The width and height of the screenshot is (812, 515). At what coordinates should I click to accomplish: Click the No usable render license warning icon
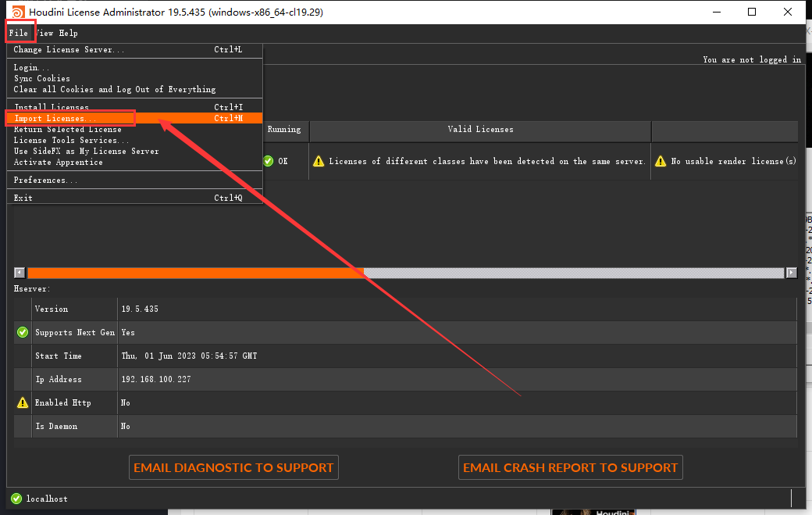(x=663, y=161)
